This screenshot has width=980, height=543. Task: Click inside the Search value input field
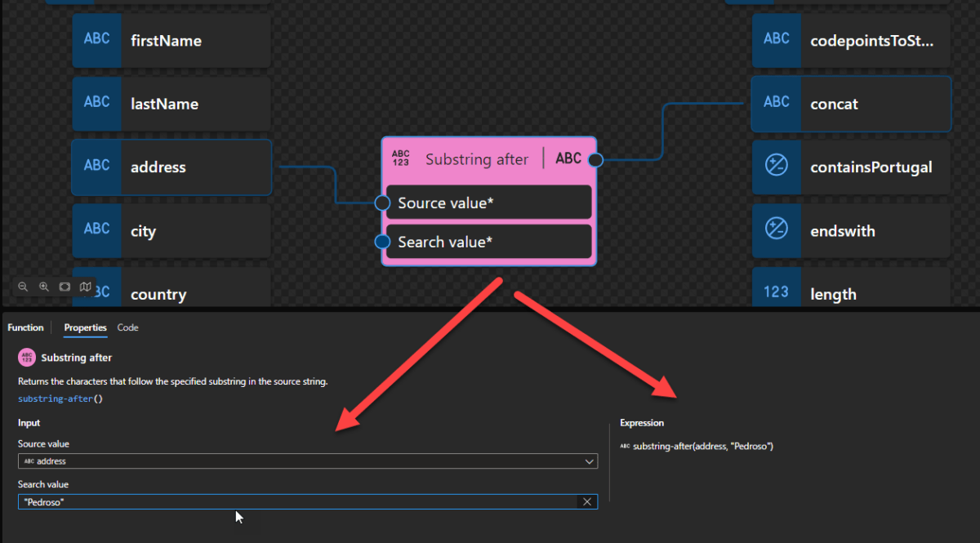tap(245, 501)
